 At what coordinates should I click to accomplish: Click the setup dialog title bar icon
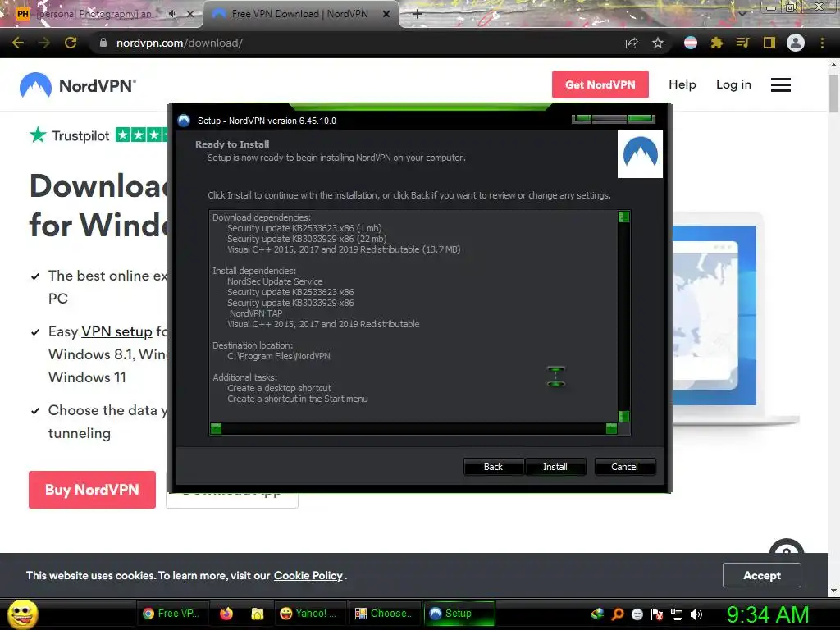pos(184,121)
